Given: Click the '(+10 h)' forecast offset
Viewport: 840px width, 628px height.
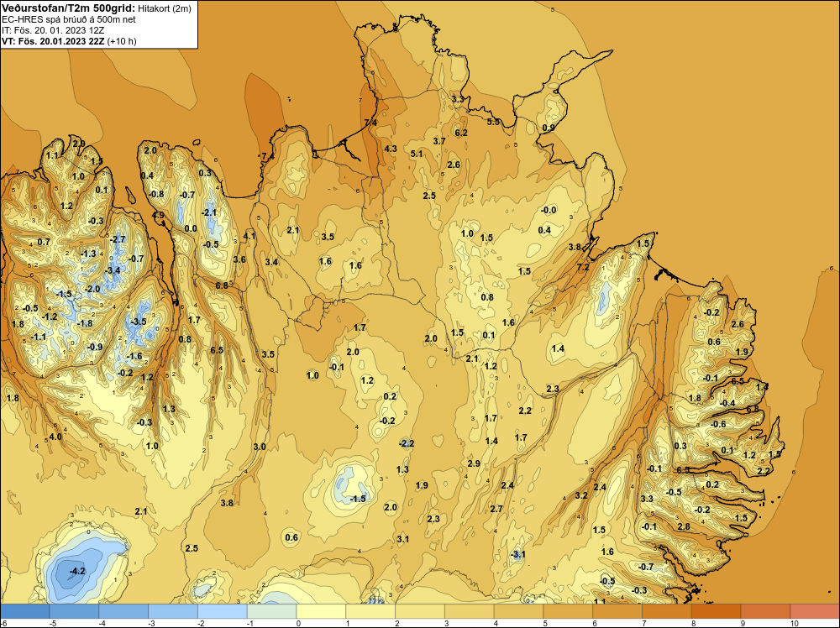Looking at the screenshot, I should click(x=122, y=41).
